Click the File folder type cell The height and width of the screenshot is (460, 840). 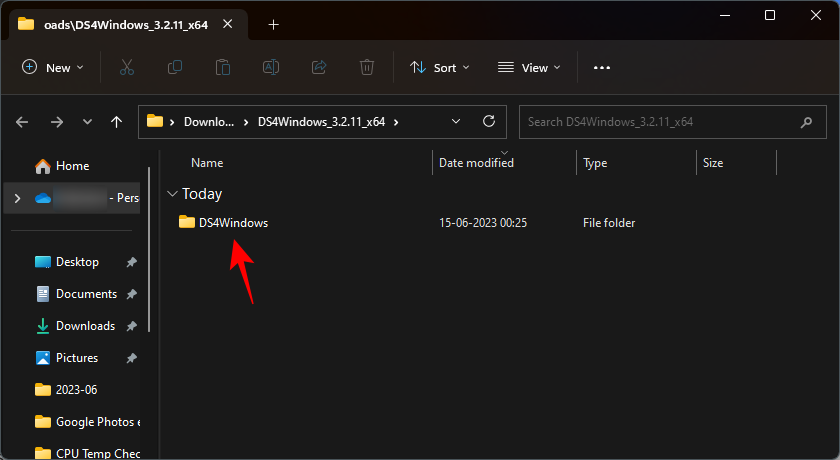click(x=609, y=223)
